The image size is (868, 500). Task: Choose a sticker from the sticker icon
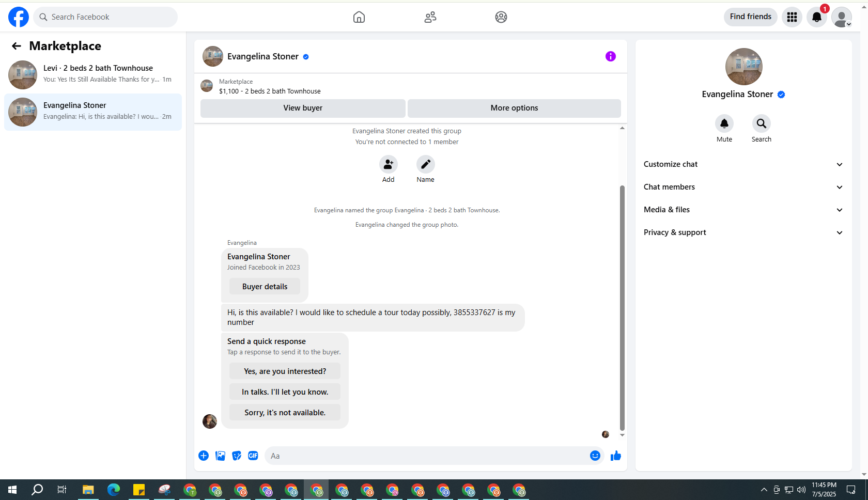coord(237,456)
